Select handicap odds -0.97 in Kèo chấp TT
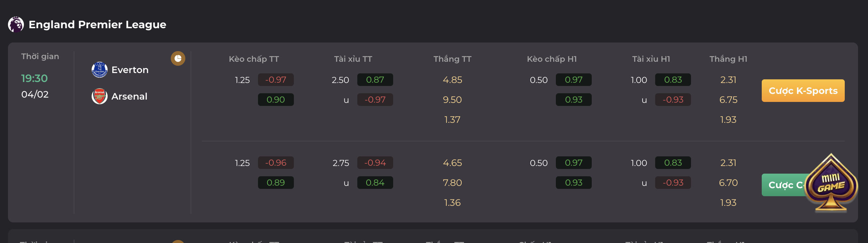 [x=276, y=80]
